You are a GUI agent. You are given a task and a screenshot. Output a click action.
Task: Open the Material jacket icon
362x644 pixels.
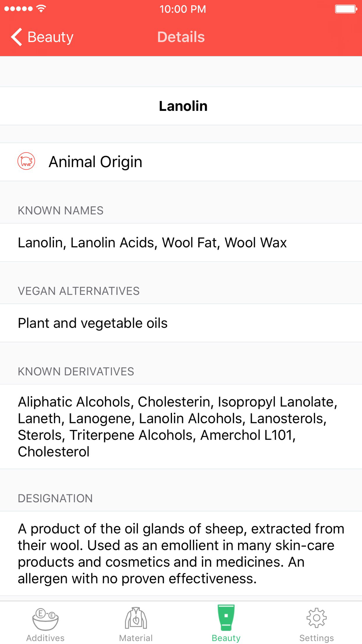(136, 618)
